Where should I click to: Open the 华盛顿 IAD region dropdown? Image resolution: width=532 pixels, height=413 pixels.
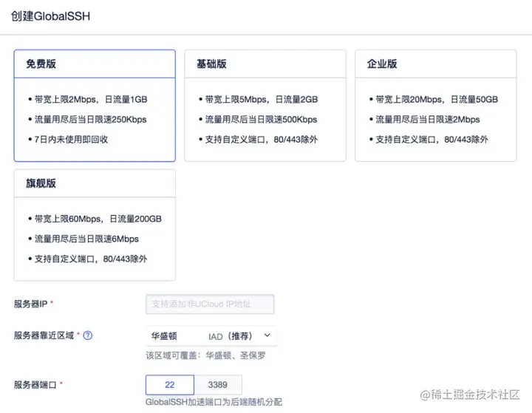tap(212, 336)
